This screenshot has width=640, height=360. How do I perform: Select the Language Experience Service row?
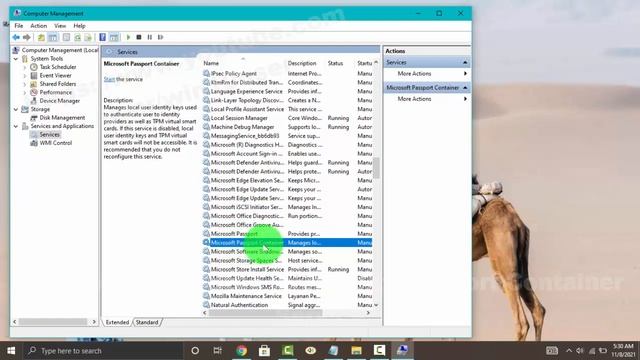click(x=288, y=91)
